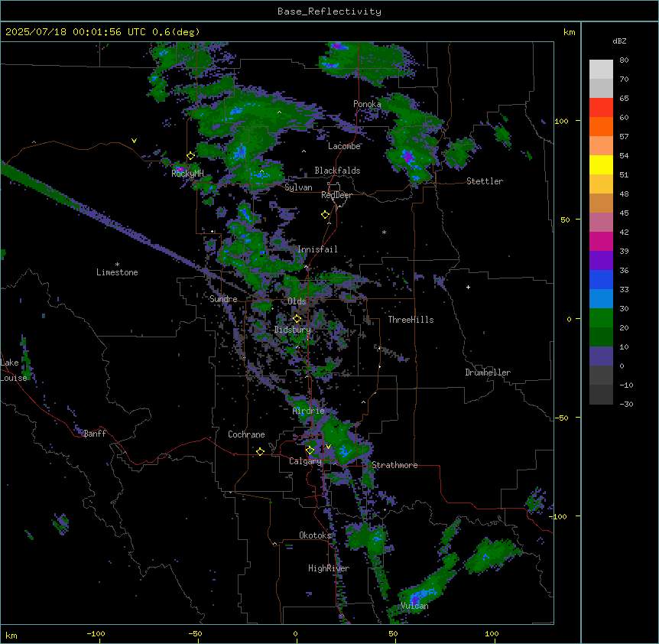
Task: Click the ThreeHills label
Action: coord(411,320)
